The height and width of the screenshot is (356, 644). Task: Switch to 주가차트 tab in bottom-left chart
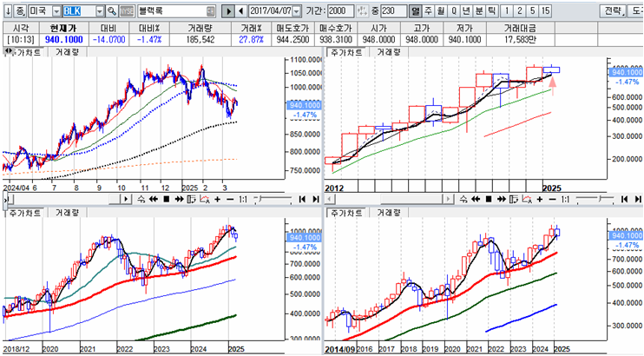pos(24,213)
